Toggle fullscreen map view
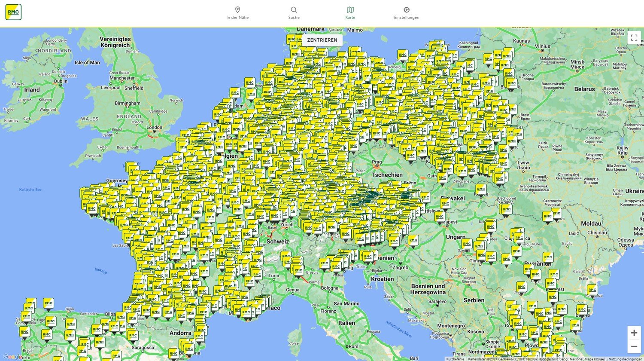The width and height of the screenshot is (644, 361). 634,38
